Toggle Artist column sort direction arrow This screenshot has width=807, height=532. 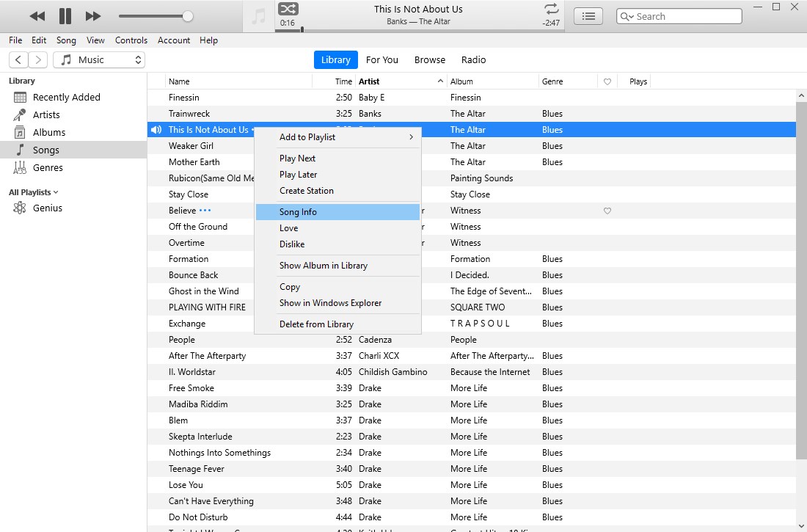(440, 81)
